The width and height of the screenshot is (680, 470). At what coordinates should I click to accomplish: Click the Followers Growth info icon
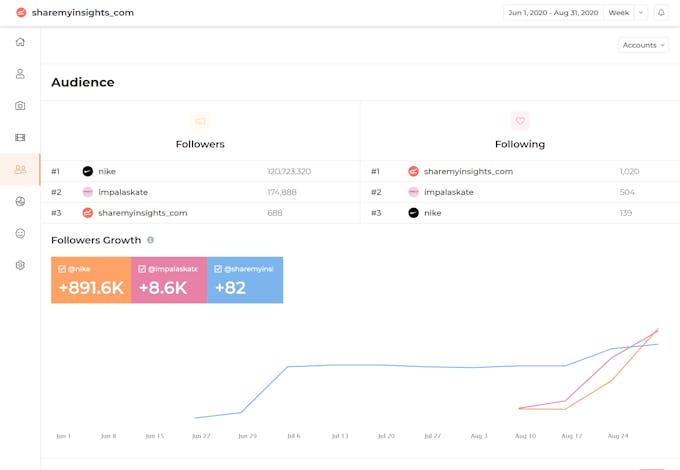pos(150,240)
